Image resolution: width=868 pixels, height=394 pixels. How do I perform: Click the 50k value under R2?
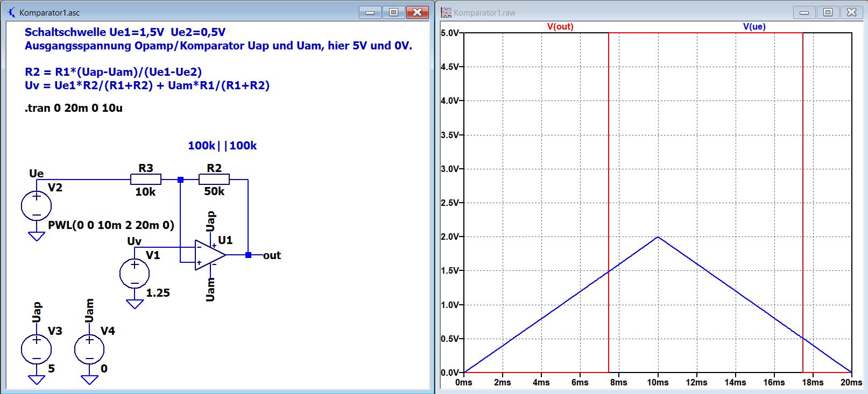click(214, 191)
